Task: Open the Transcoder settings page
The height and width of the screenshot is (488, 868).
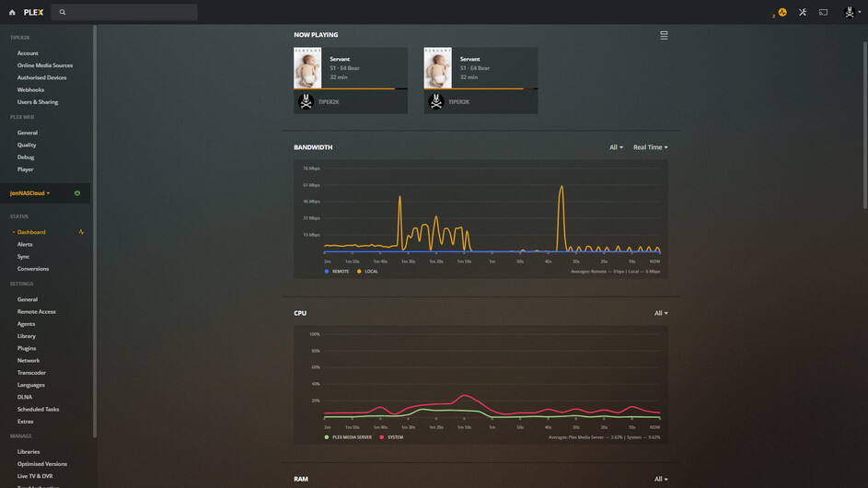Action: pos(31,373)
